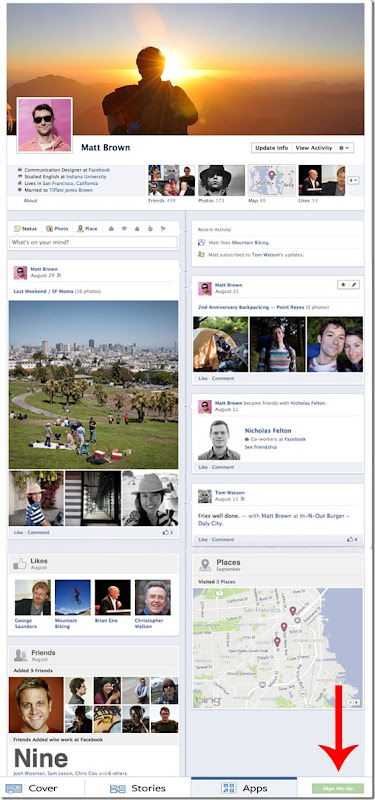The width and height of the screenshot is (375, 800).
Task: Click the What's on your mind field
Action: point(93,242)
